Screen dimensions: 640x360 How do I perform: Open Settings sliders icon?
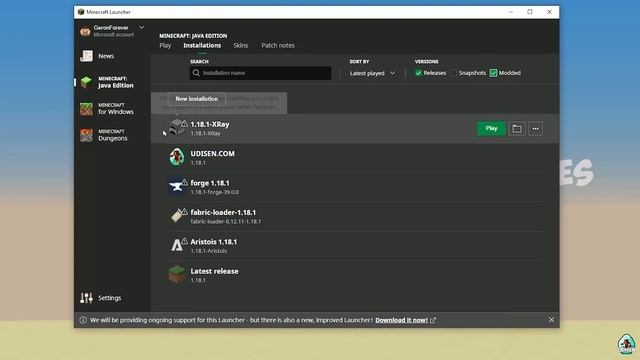[x=87, y=298]
